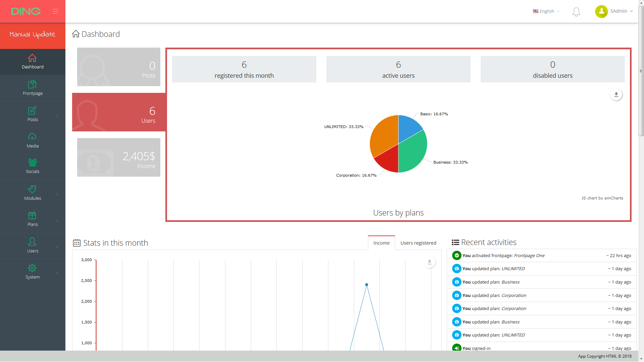Click the green Business pie slice
Image resolution: width=644 pixels, height=362 pixels.
coord(412,151)
